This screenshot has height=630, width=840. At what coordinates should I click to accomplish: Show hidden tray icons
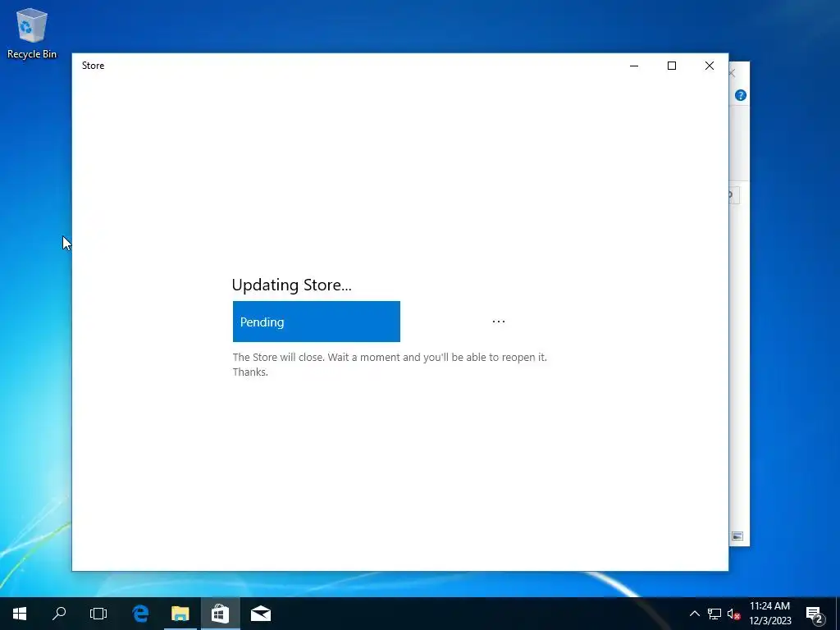pos(694,614)
